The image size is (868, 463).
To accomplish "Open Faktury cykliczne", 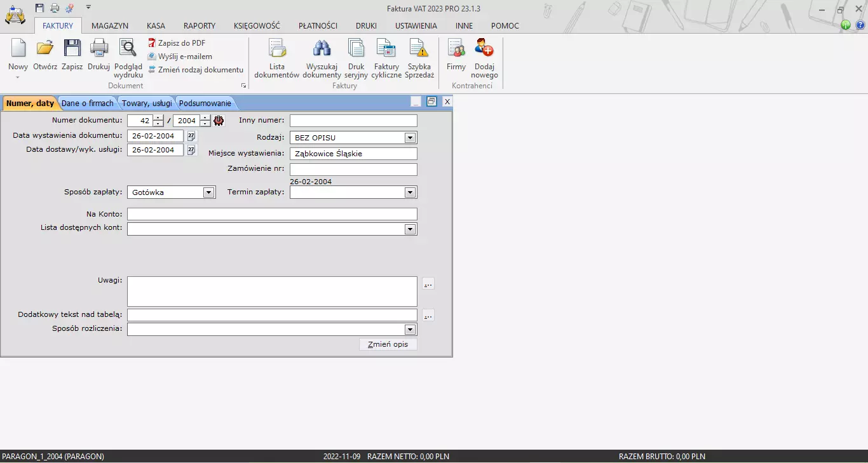I will tap(386, 49).
